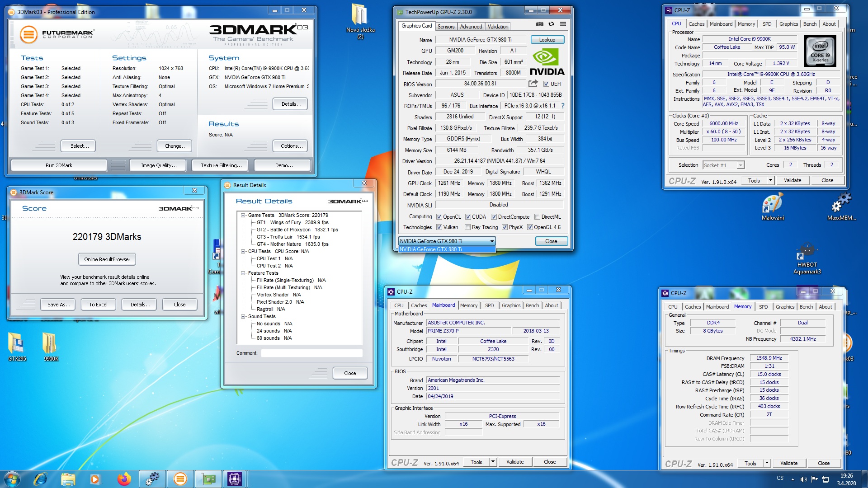Toggle the CUDA checkbox

pyautogui.click(x=468, y=217)
